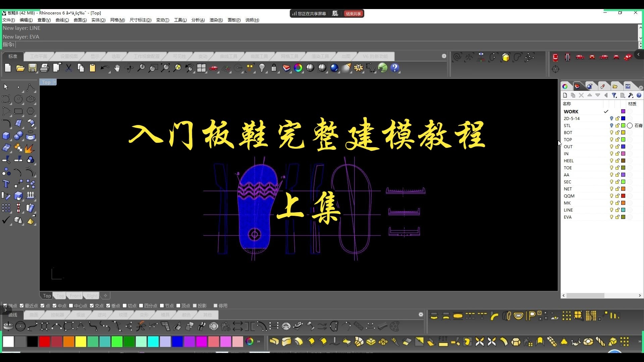This screenshot has height=362, width=644.
Task: Click the Save file icon
Action: tap(32, 68)
